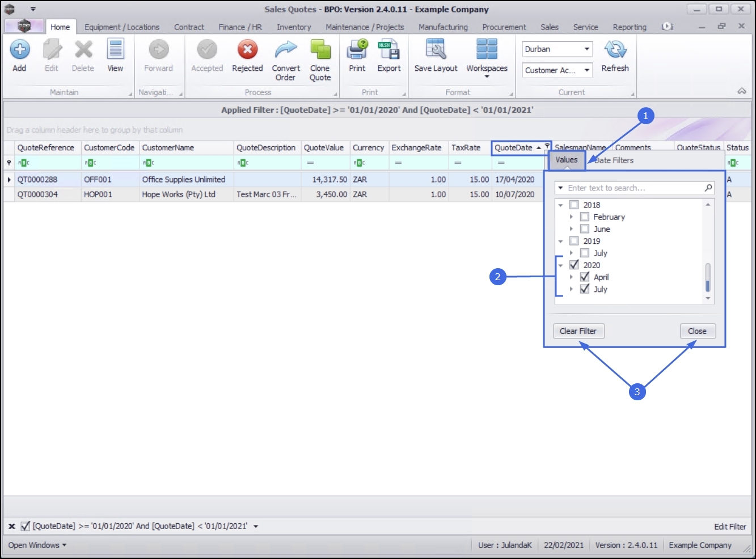The width and height of the screenshot is (756, 559).
Task: Switch to the Date Filters tab
Action: 614,160
